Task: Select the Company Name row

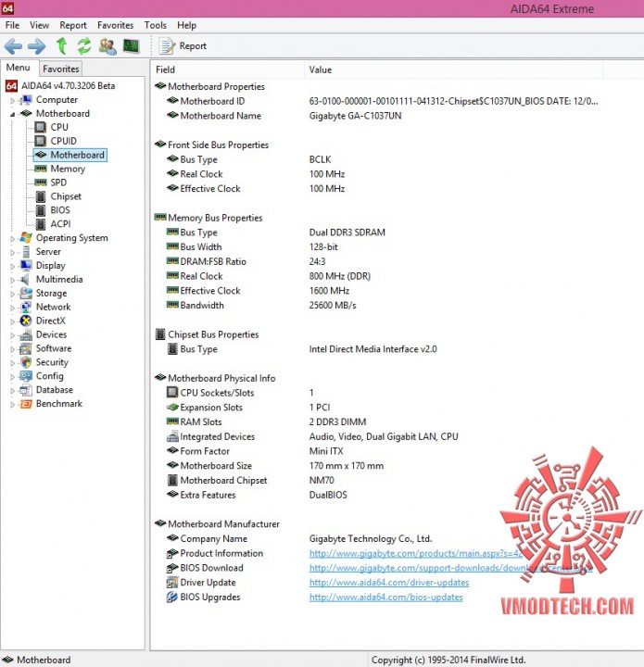Action: tap(299, 538)
